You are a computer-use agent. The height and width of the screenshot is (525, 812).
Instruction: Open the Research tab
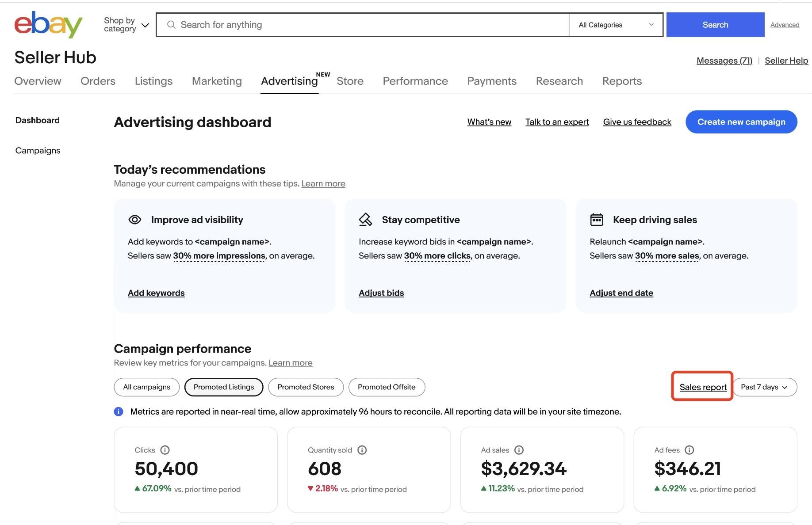point(559,81)
